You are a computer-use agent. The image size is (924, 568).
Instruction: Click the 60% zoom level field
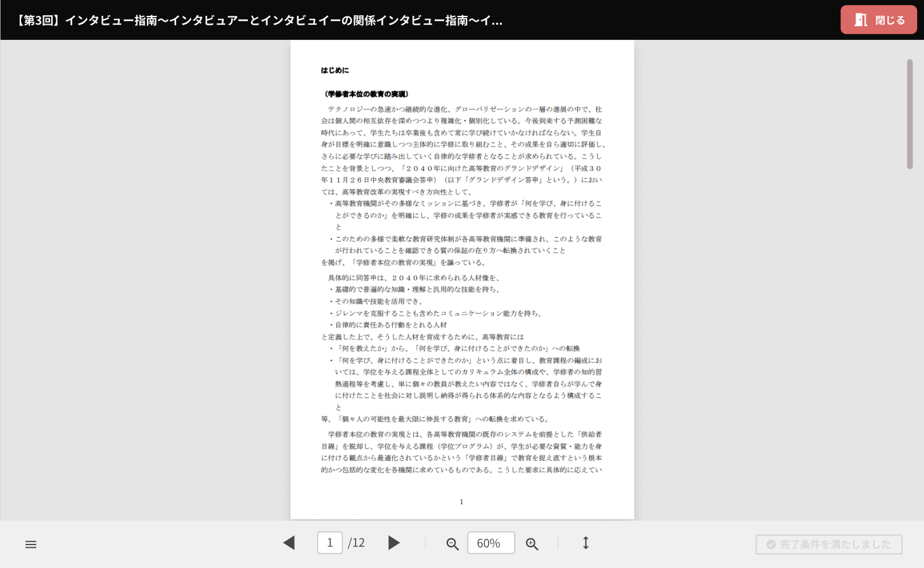click(491, 543)
